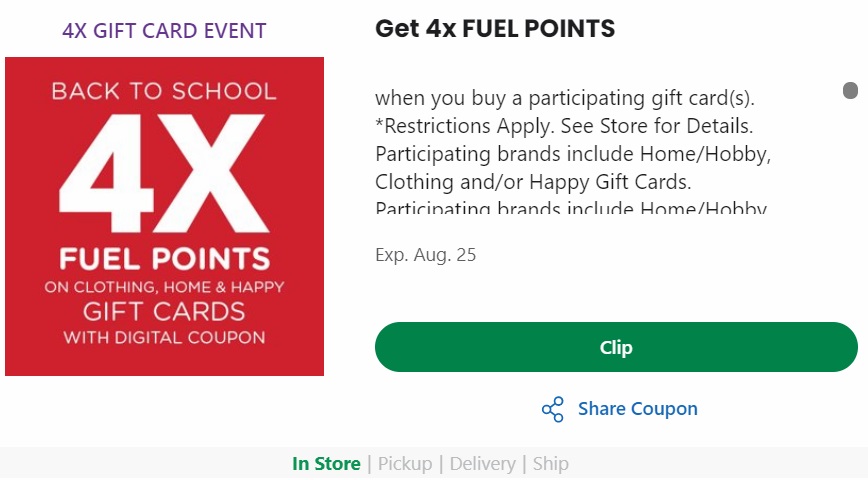Click the Get 4x FUEL POINTS heading
The width and height of the screenshot is (868, 480).
[495, 29]
